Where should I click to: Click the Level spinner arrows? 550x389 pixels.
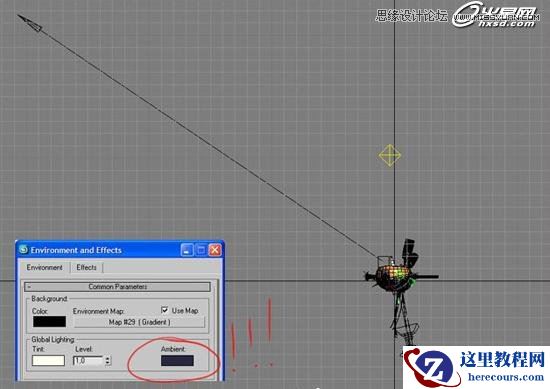108,361
